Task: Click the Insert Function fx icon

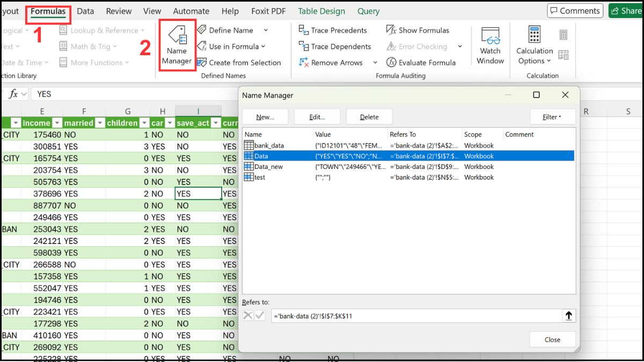Action: click(14, 94)
